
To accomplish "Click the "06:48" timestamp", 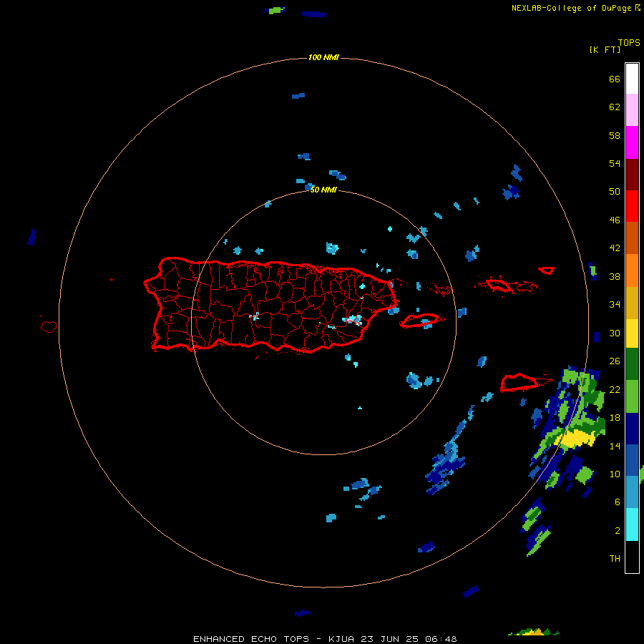I will pos(441,639).
